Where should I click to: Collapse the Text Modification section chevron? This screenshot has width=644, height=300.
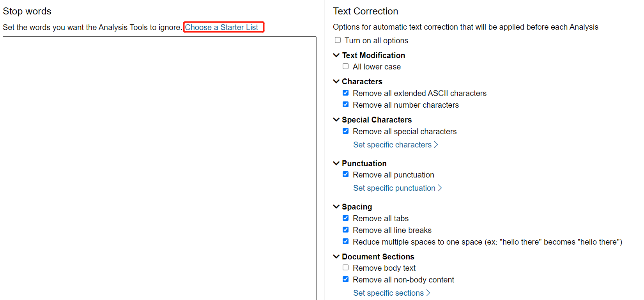(336, 55)
